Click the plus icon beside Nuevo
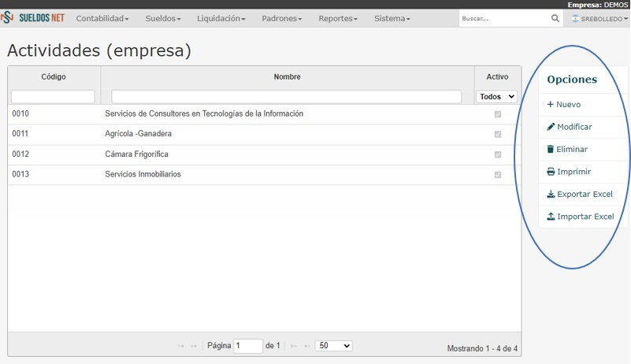 550,104
